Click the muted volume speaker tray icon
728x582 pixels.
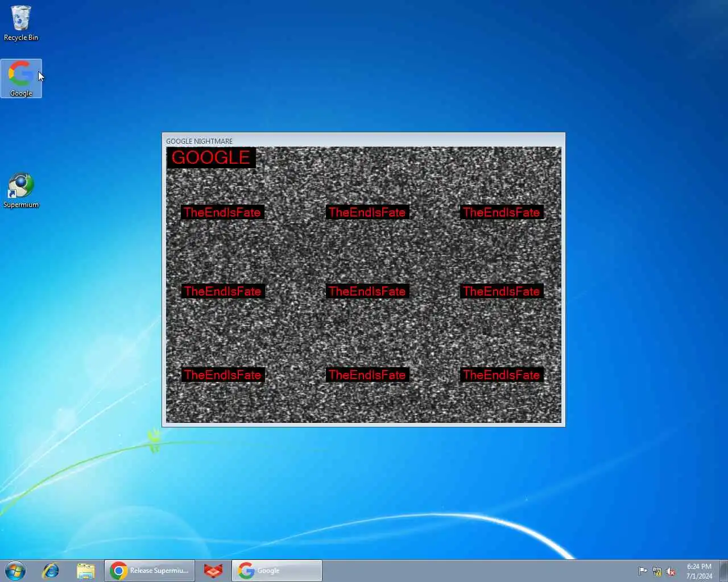click(671, 571)
